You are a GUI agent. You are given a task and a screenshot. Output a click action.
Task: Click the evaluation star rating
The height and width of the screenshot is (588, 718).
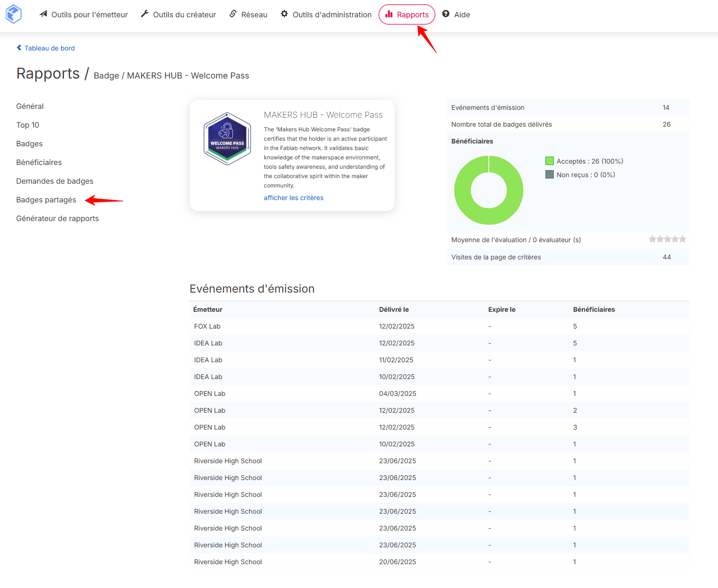click(667, 239)
